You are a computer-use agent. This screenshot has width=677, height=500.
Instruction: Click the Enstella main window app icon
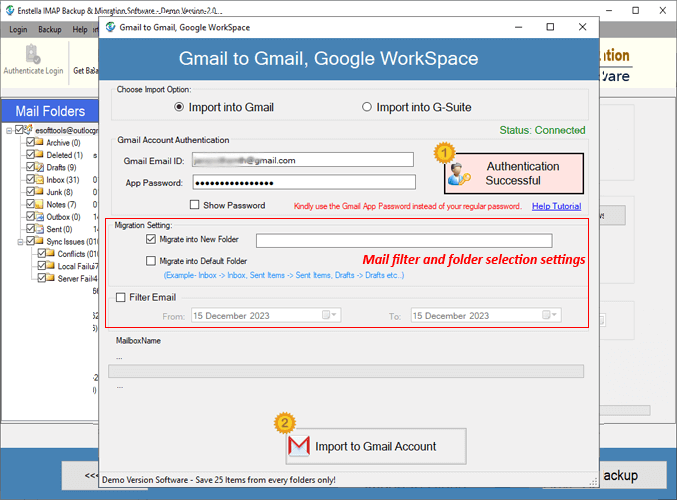[x=9, y=10]
